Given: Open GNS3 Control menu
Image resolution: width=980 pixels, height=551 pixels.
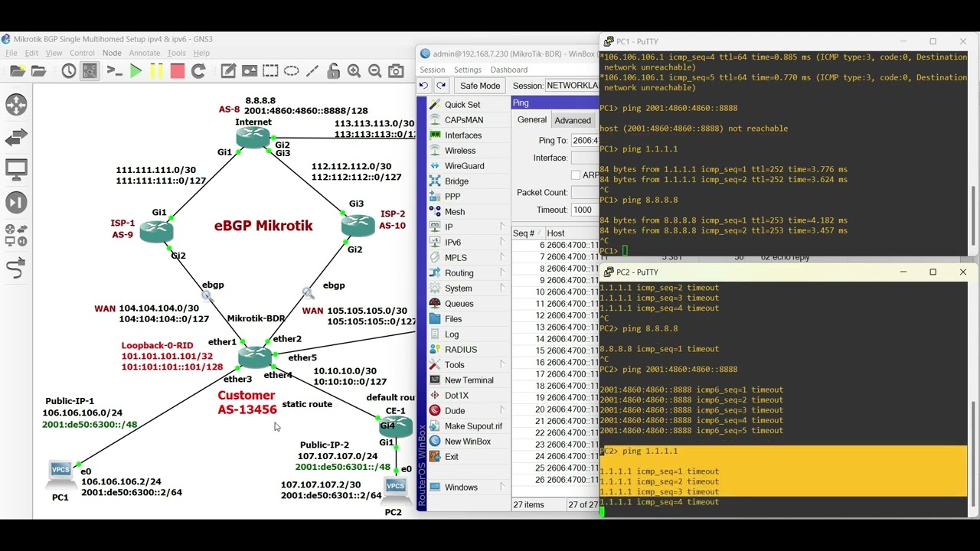Looking at the screenshot, I should 82,53.
